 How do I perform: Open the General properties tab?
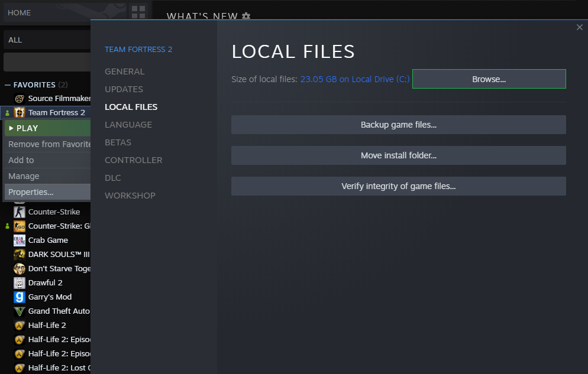[x=124, y=71]
